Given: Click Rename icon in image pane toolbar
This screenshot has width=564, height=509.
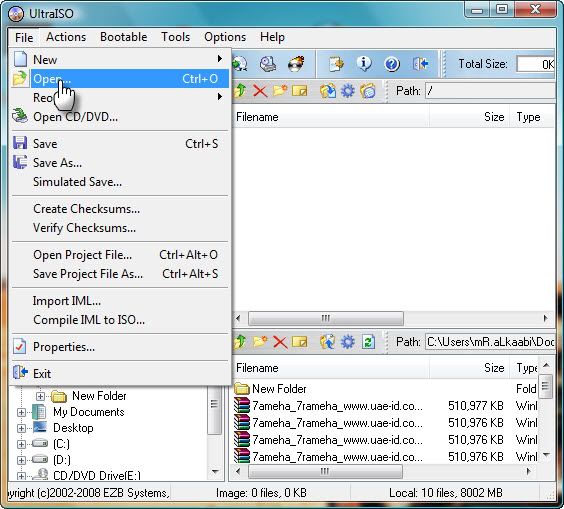Looking at the screenshot, I should tap(300, 91).
